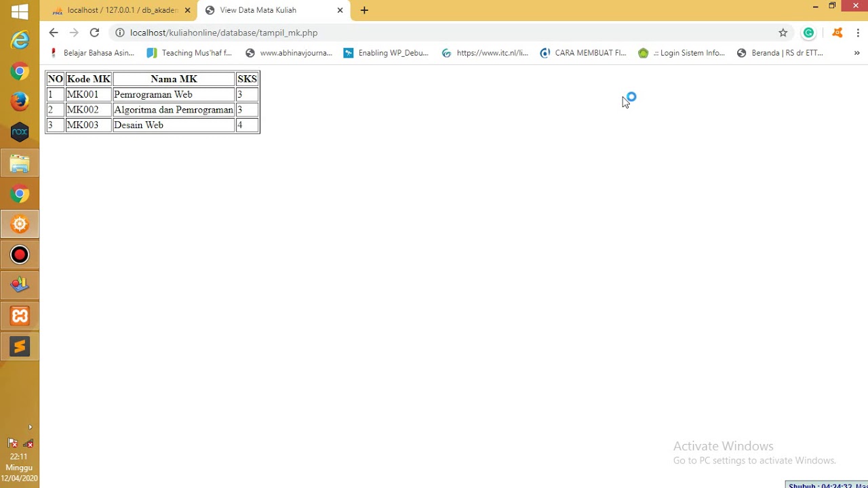
Task: Open the orange extension icon beside Grammarly
Action: (837, 33)
